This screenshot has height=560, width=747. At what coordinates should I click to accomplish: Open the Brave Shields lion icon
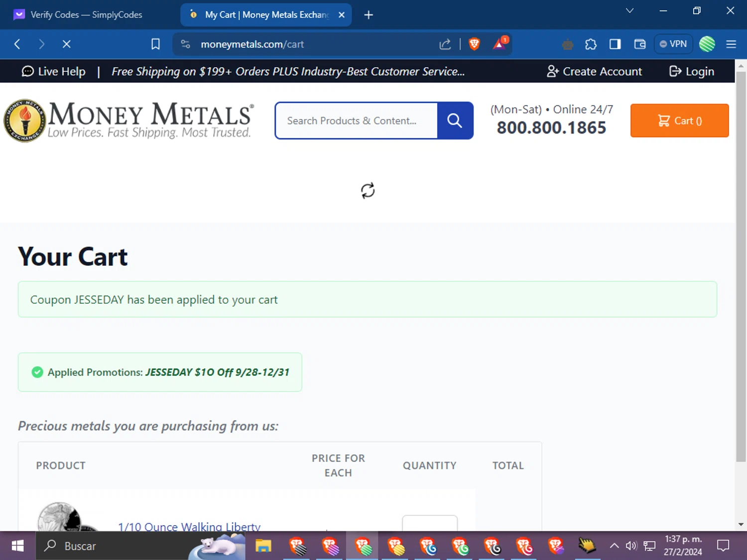[474, 44]
